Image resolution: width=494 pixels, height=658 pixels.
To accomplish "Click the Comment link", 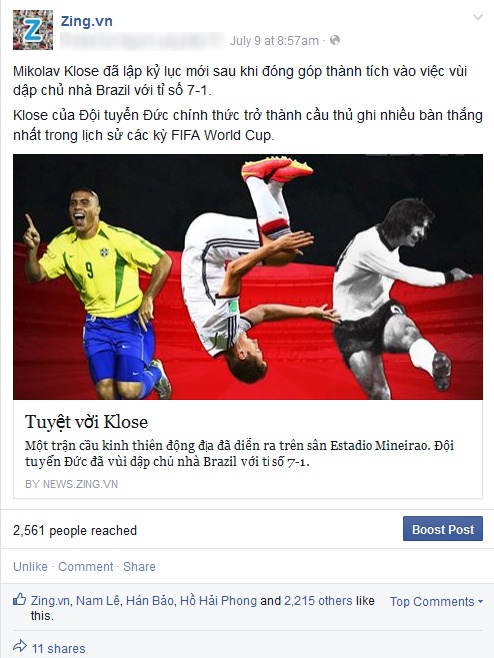I will (86, 567).
